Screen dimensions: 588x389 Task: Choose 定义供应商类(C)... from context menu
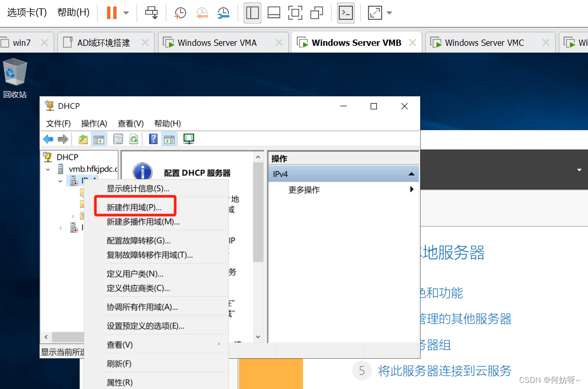pyautogui.click(x=138, y=288)
